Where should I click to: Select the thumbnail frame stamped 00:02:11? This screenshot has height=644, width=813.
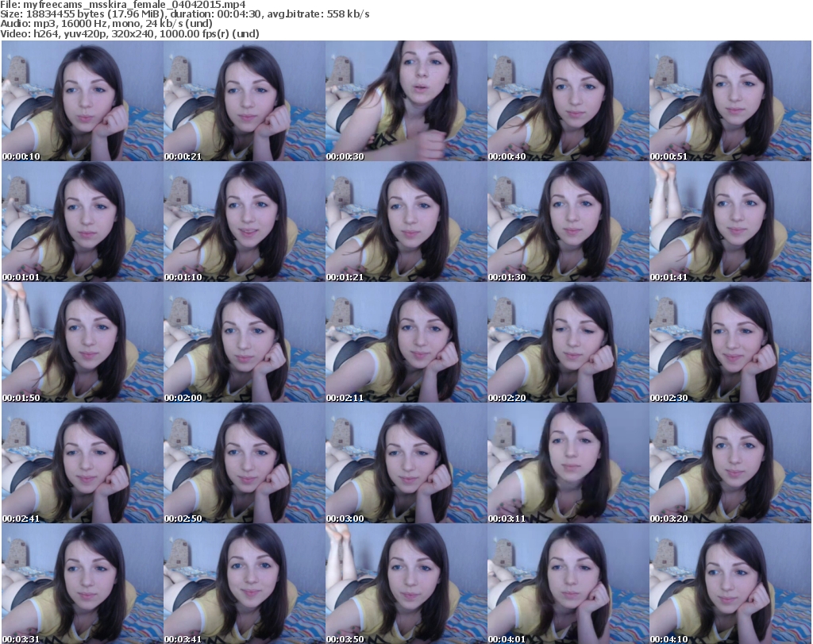[x=406, y=342]
